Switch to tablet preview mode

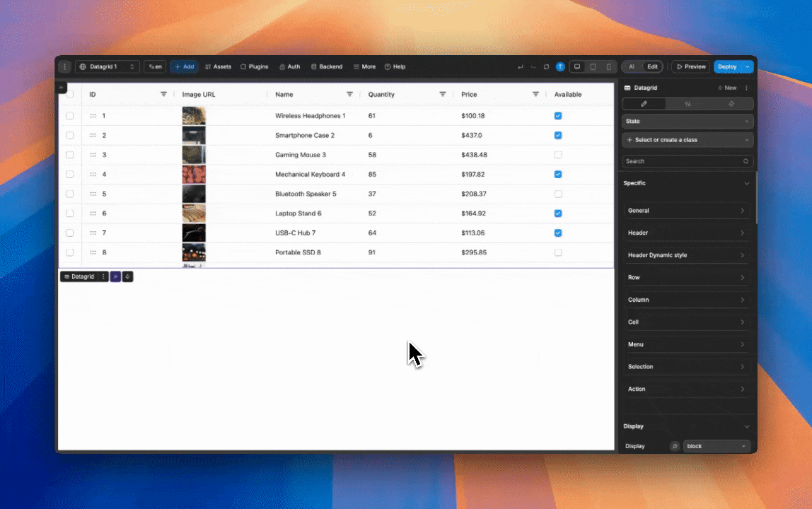pyautogui.click(x=593, y=66)
